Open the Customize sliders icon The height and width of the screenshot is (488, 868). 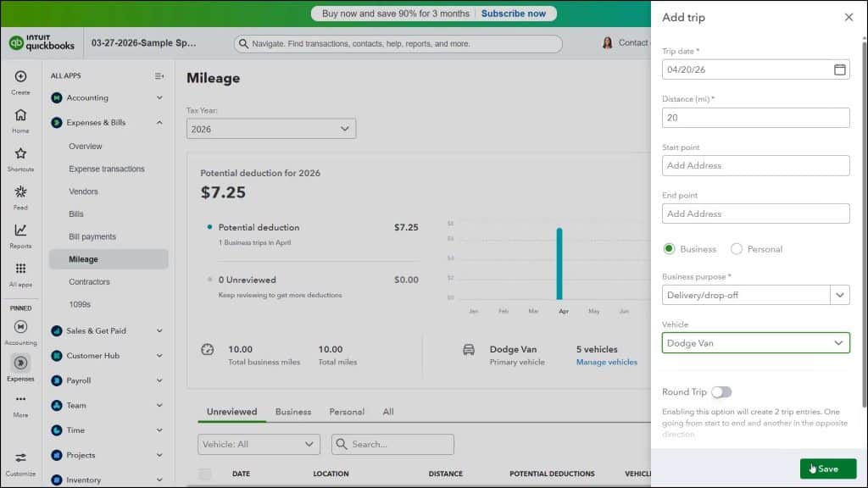(x=20, y=457)
